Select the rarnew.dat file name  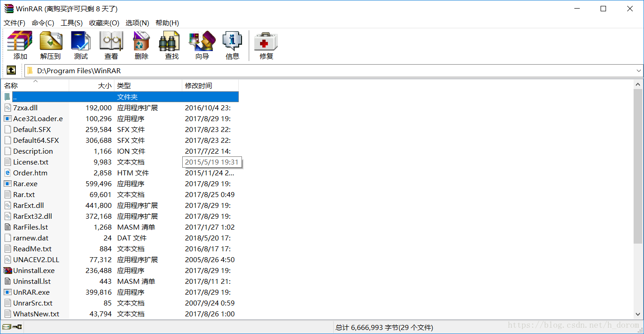coord(31,238)
